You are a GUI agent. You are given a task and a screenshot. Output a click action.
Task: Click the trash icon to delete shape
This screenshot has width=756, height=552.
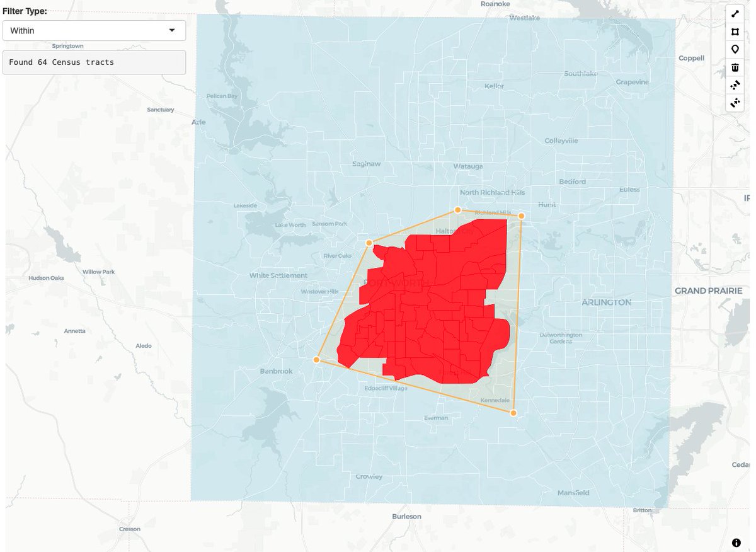735,67
